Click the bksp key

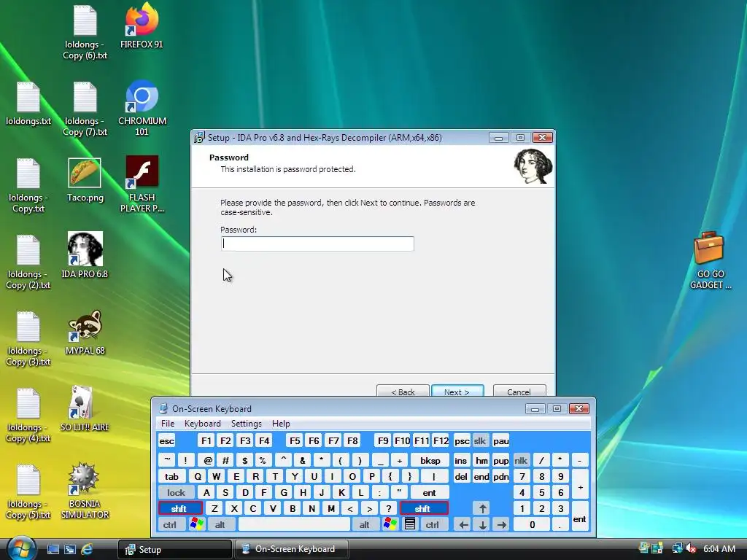430,461
